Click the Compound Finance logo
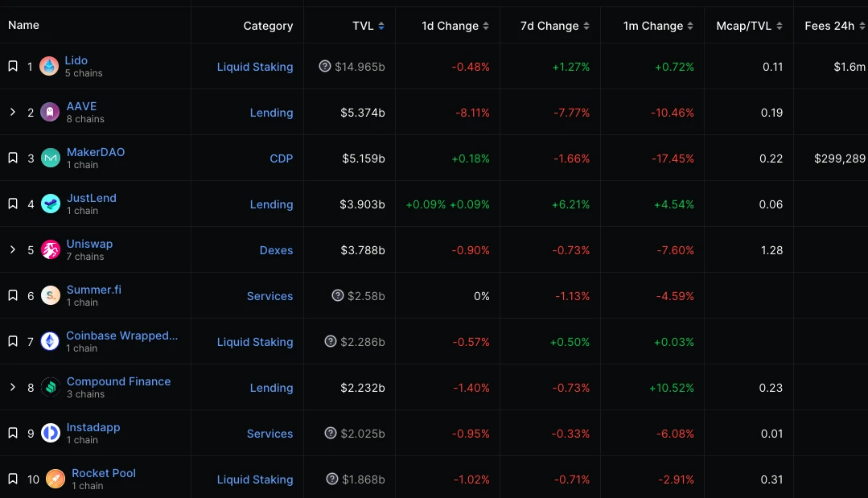868x498 pixels. pyautogui.click(x=51, y=387)
